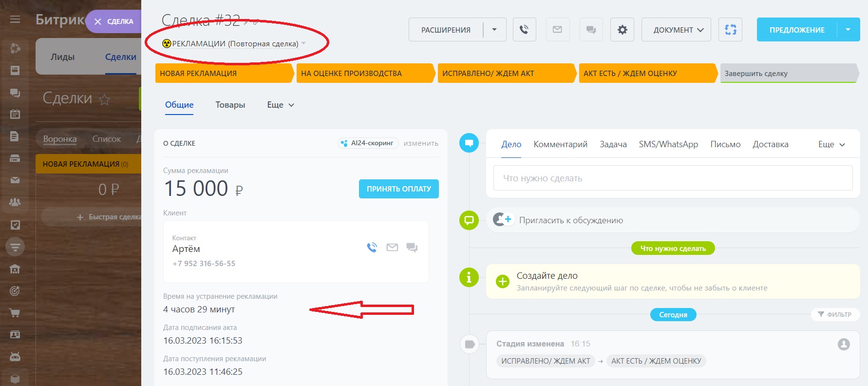Expand the РАСШИРЕНИЯ dropdown arrow
868x386 pixels.
[x=494, y=30]
